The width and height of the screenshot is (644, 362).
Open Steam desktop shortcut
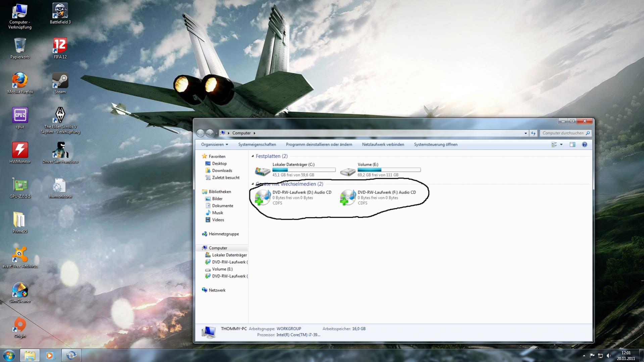60,84
